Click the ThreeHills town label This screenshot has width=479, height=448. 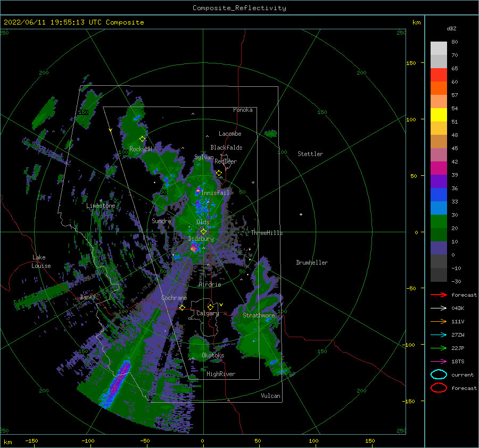pos(267,233)
